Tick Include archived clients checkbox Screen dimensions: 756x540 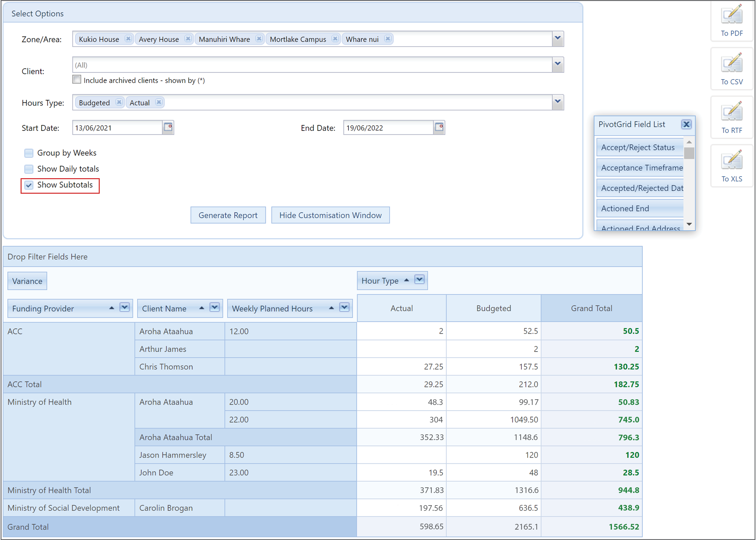click(77, 79)
